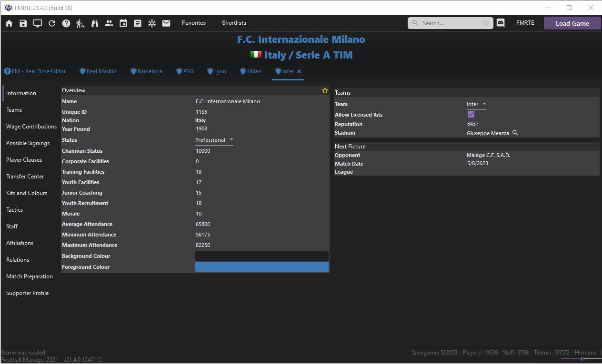
Task: Click the snowflake freezer icon
Action: [152, 23]
